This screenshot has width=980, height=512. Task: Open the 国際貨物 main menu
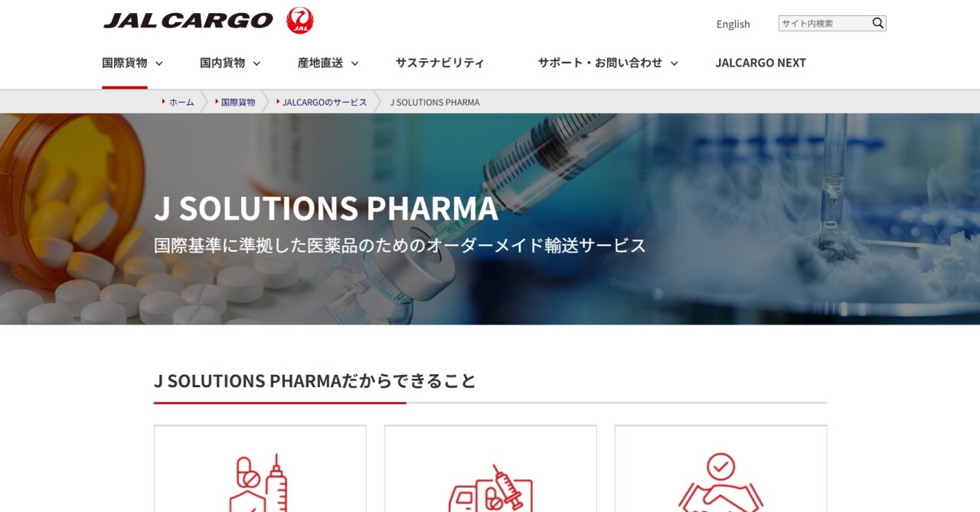(x=125, y=63)
